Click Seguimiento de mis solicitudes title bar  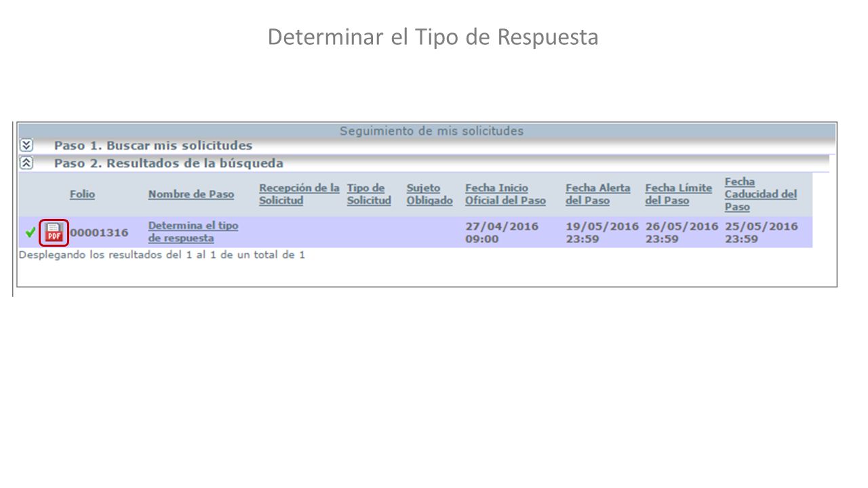coord(427,131)
